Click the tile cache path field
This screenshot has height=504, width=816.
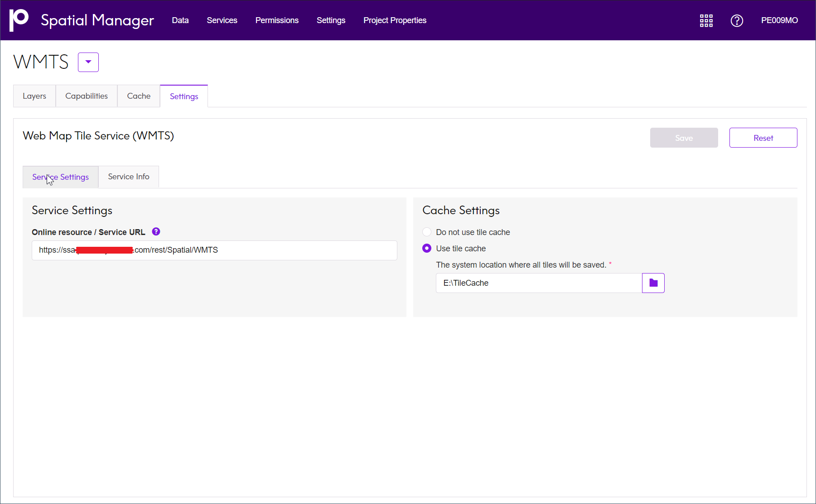(x=539, y=283)
